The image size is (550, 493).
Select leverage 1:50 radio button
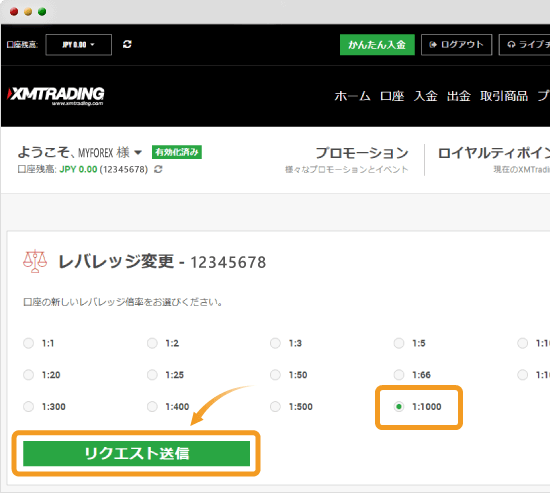pos(275,375)
